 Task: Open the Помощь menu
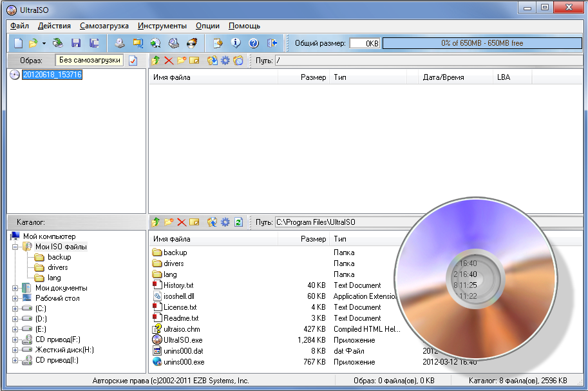(245, 26)
